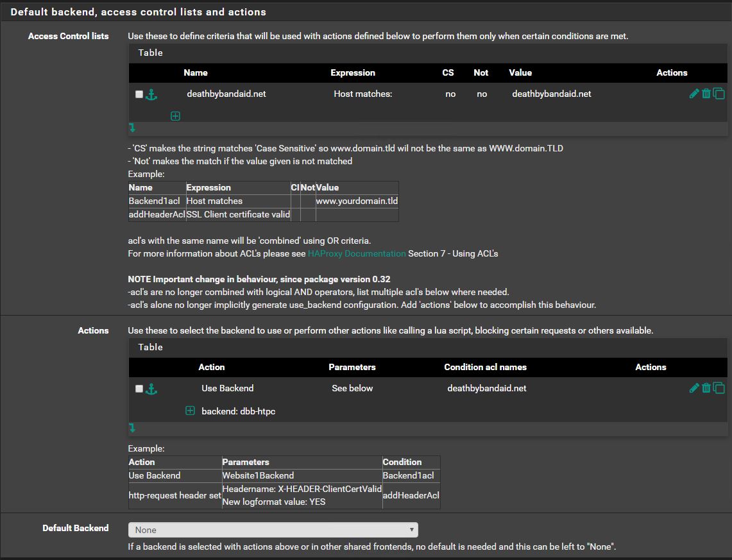
Task: Add new ACL entry with down-arrow icon
Action: click(x=132, y=128)
